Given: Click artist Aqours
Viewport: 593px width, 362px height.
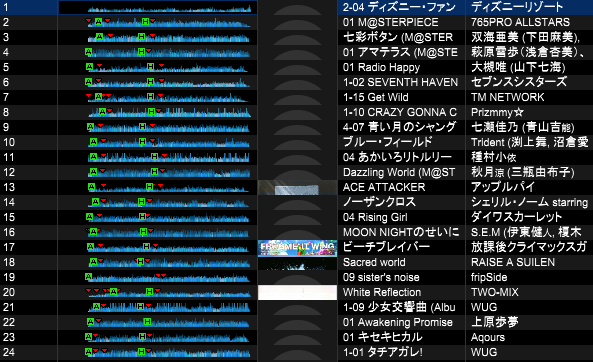Looking at the screenshot, I should click(x=487, y=337).
